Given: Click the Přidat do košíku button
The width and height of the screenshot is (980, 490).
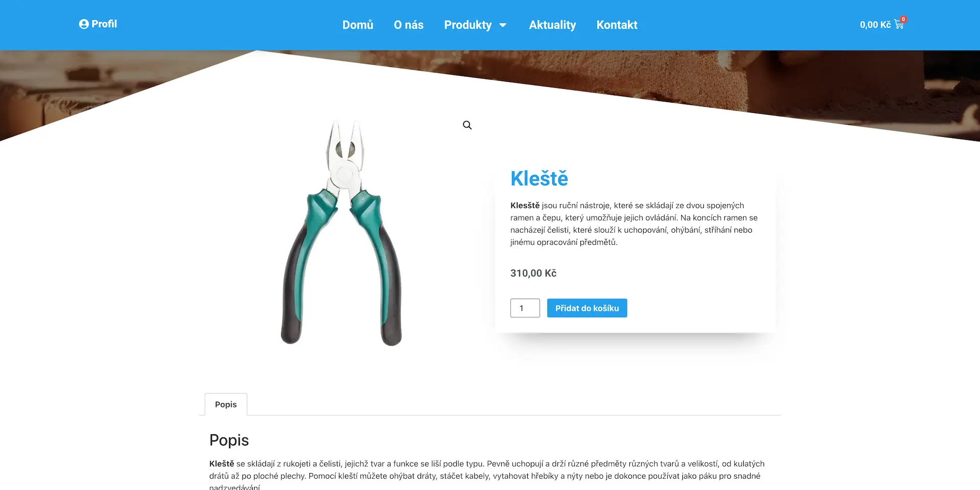Looking at the screenshot, I should pos(587,308).
